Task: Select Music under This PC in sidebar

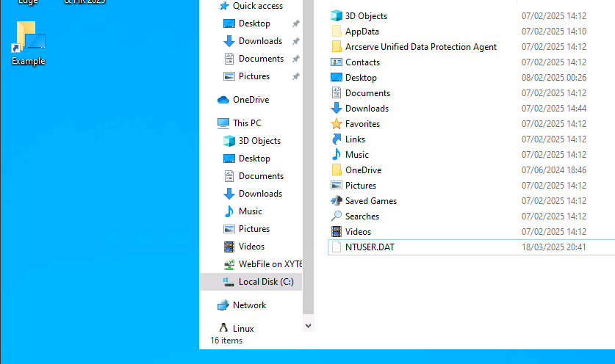Action: click(250, 211)
